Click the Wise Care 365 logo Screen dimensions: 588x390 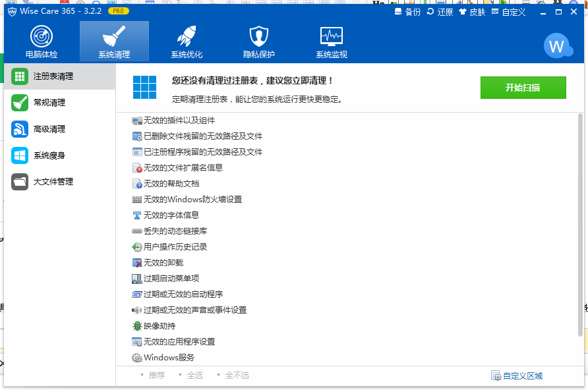pyautogui.click(x=11, y=11)
